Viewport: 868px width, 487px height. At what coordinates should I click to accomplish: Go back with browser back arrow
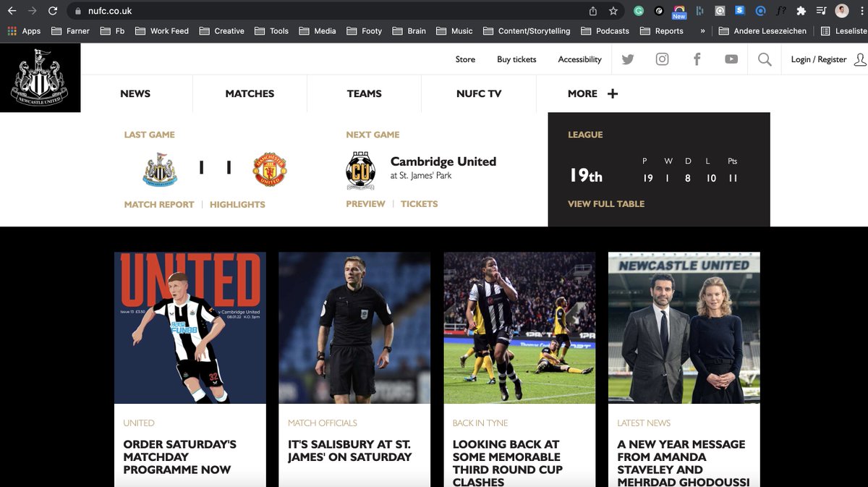[x=12, y=11]
